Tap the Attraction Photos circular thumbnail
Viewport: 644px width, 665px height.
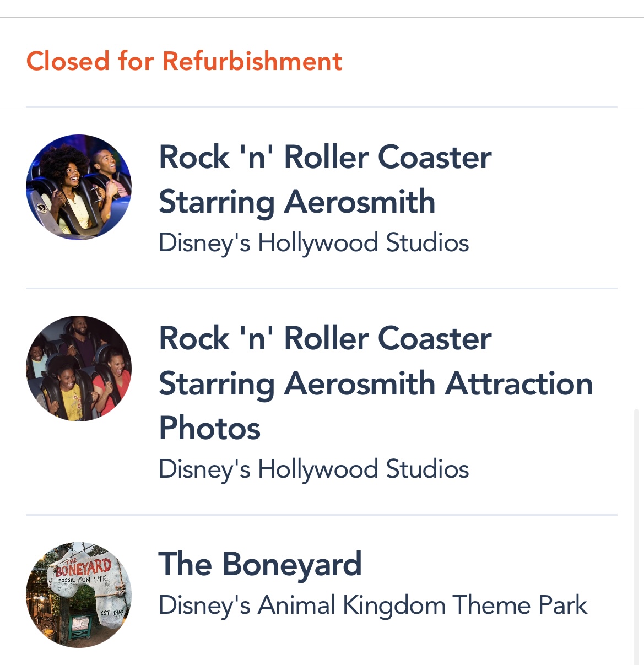pyautogui.click(x=79, y=368)
